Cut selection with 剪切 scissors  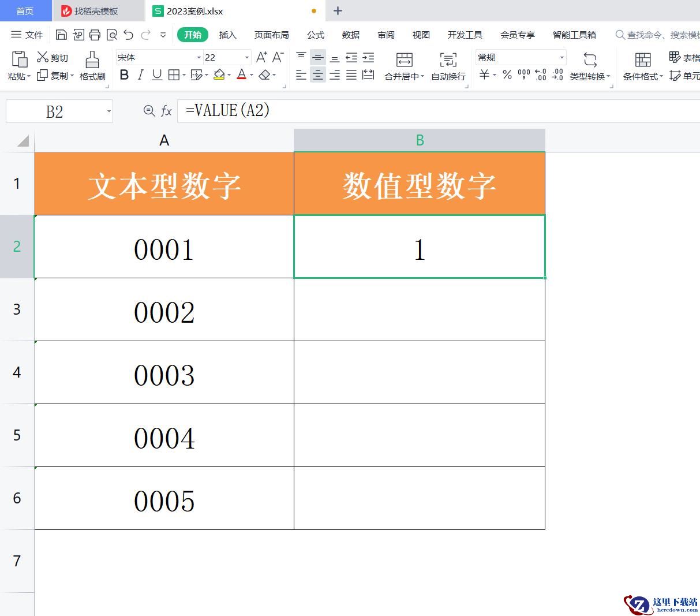[x=53, y=57]
